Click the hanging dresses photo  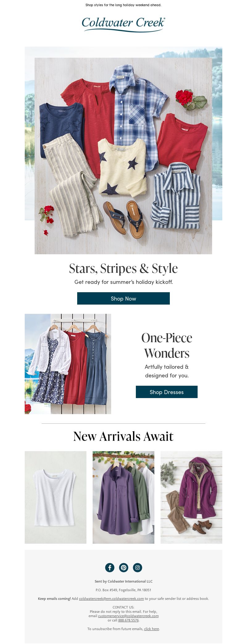click(68, 364)
